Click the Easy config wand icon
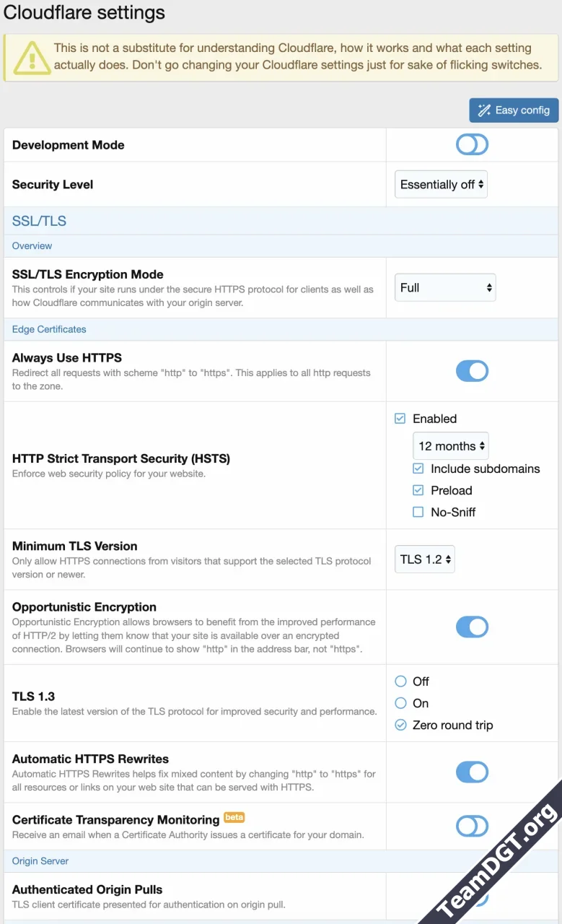The height and width of the screenshot is (924, 562). 484,110
